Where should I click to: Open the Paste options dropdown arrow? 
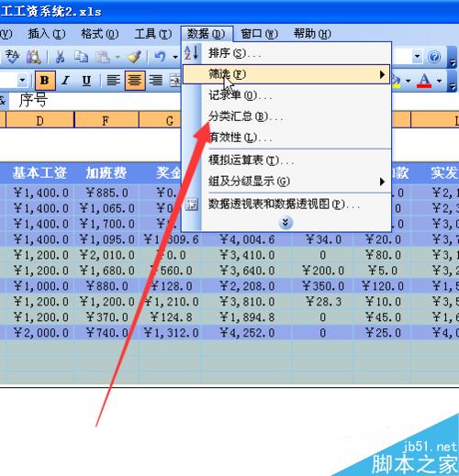tap(118, 57)
